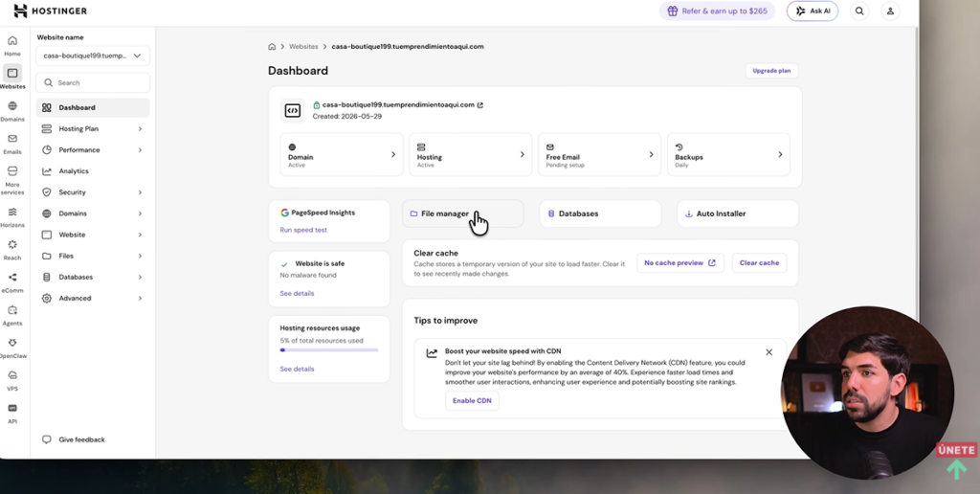Open the top bar search magnifier
The image size is (980, 494).
tap(859, 11)
